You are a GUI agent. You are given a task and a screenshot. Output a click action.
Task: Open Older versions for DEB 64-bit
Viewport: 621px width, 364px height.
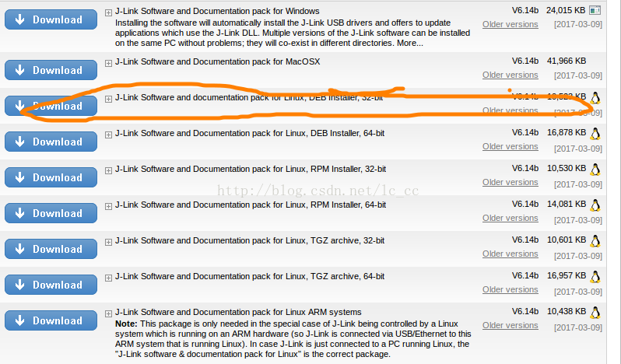click(510, 146)
